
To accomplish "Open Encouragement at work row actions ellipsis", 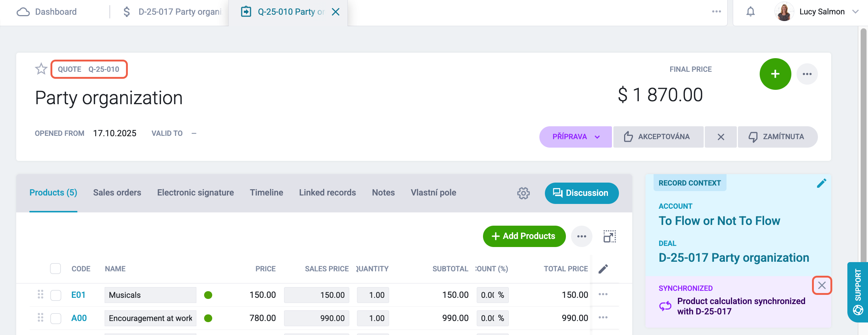I will (x=603, y=317).
